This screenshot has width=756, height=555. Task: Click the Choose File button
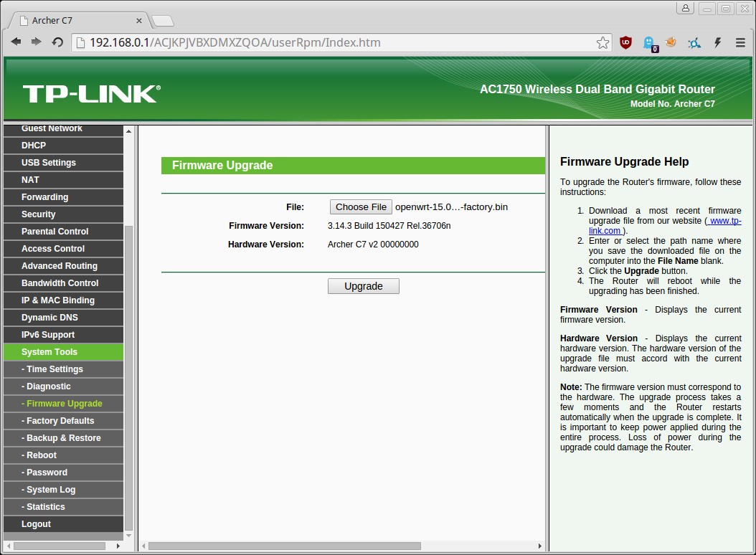[361, 207]
